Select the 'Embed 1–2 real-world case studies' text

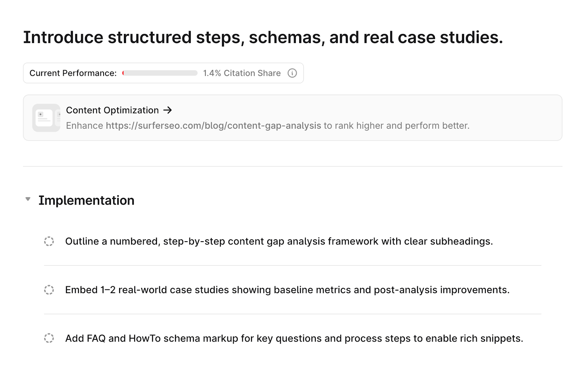(x=287, y=290)
